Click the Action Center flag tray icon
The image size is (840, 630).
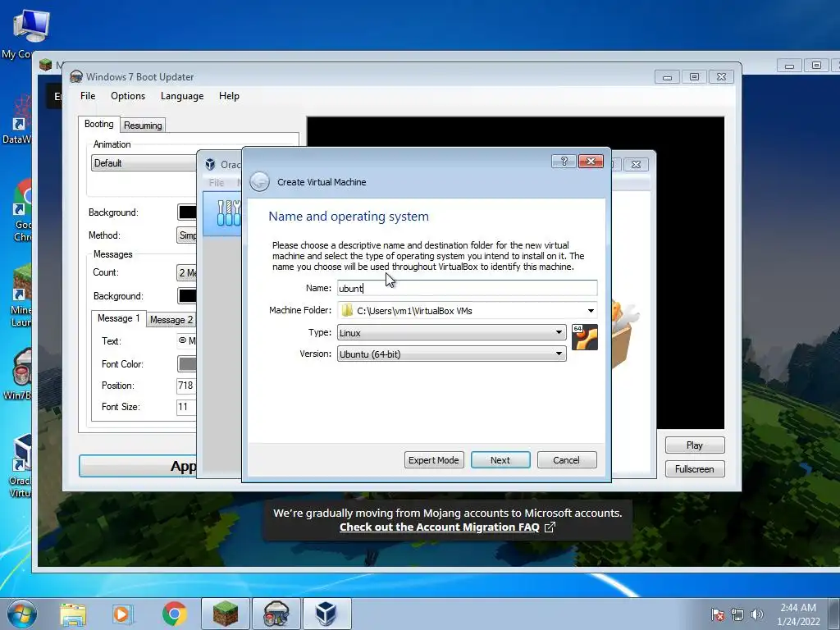(x=717, y=614)
